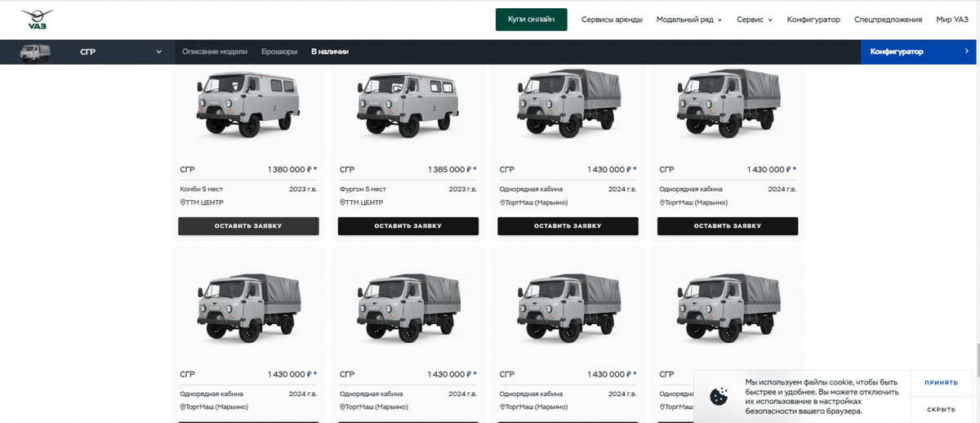This screenshot has height=423, width=980.
Task: Click the small truck thumbnail beside СГР selector
Action: pos(36,52)
